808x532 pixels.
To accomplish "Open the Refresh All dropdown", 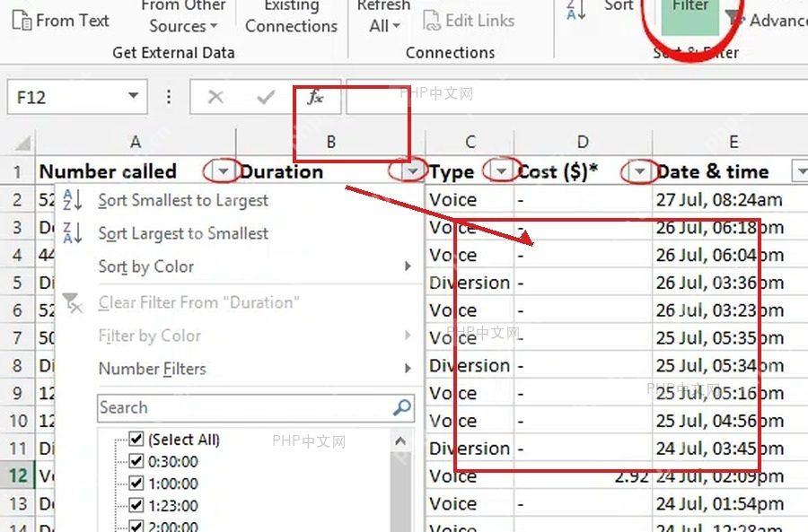I will point(384,16).
